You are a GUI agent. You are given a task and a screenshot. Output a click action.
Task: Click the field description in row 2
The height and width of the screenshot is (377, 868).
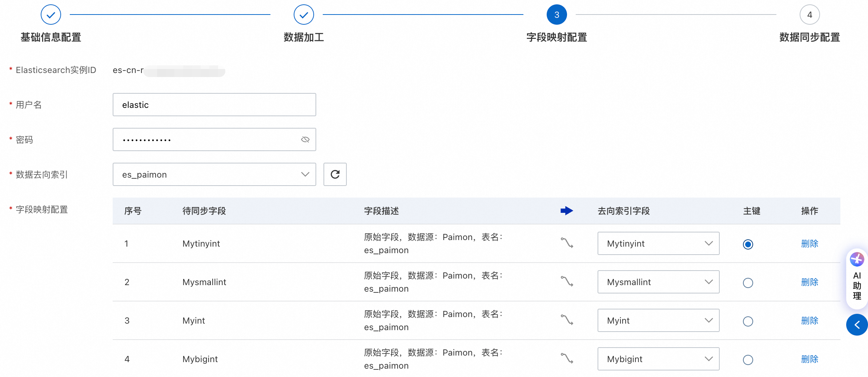pos(433,282)
